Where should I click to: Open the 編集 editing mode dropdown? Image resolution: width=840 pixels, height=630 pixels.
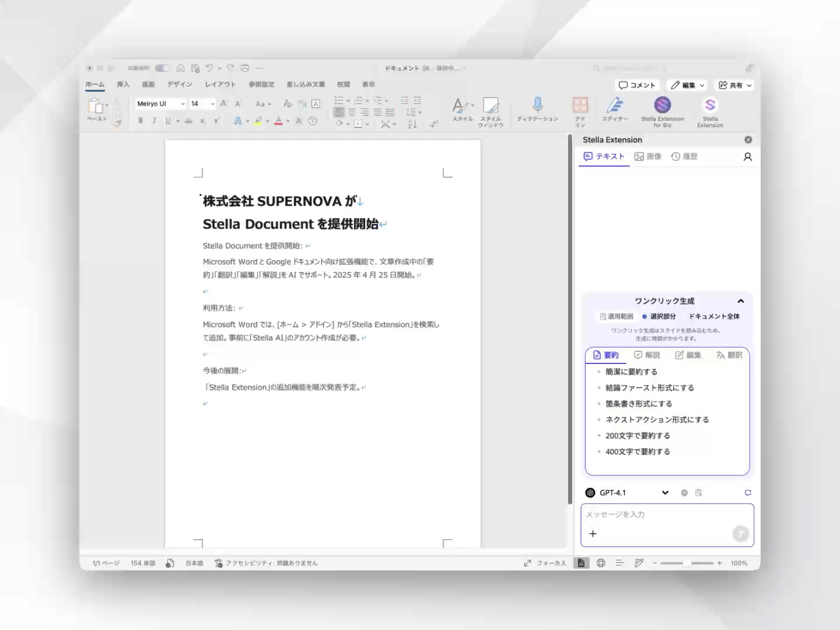click(688, 85)
